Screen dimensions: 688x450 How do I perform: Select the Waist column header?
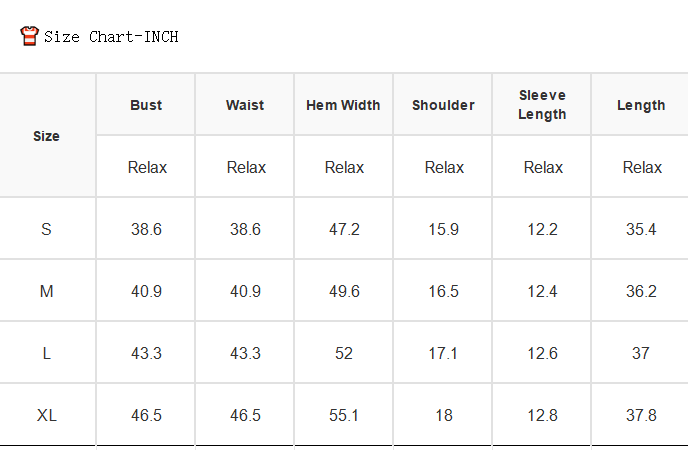[x=245, y=105]
